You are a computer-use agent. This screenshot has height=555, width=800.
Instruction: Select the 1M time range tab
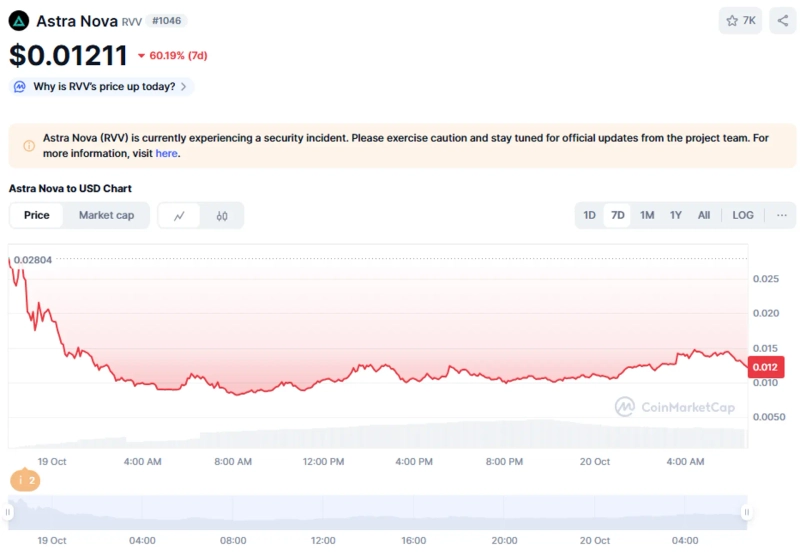tap(647, 215)
